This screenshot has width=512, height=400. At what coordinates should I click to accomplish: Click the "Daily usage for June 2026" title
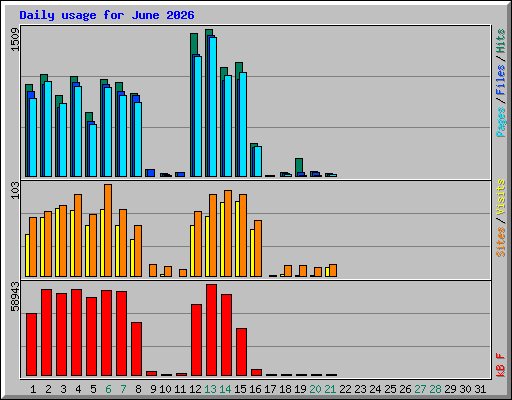pos(107,15)
